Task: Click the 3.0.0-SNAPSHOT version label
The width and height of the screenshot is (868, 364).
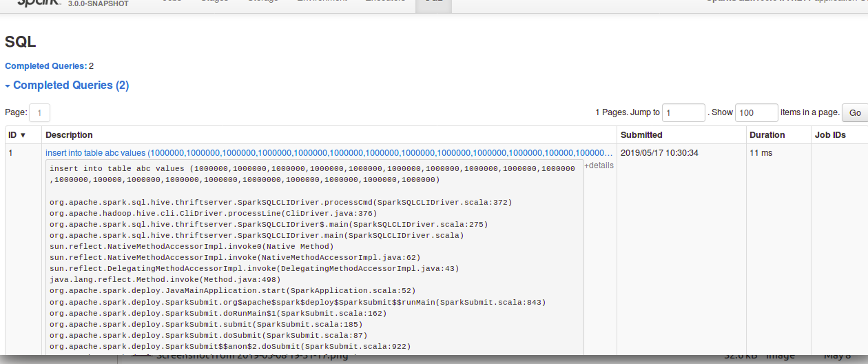Action: click(x=98, y=4)
